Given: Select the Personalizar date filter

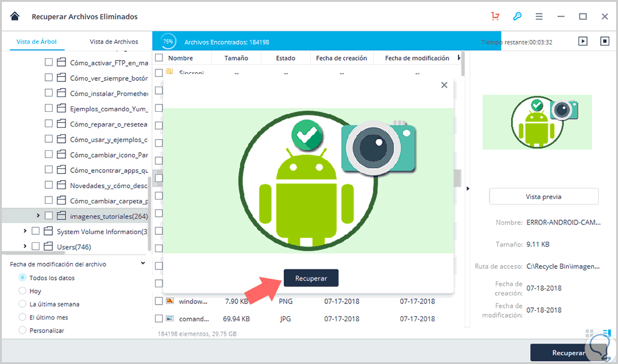Looking at the screenshot, I should tap(22, 330).
